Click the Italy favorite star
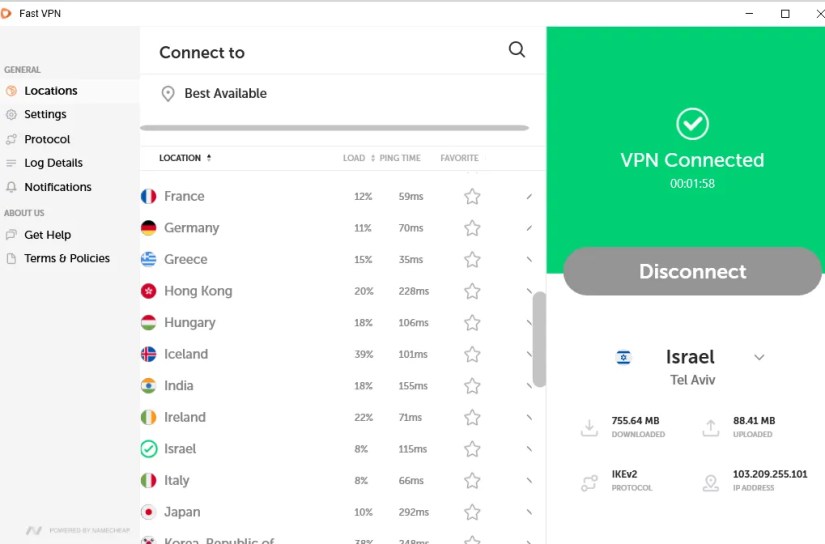 pos(472,480)
